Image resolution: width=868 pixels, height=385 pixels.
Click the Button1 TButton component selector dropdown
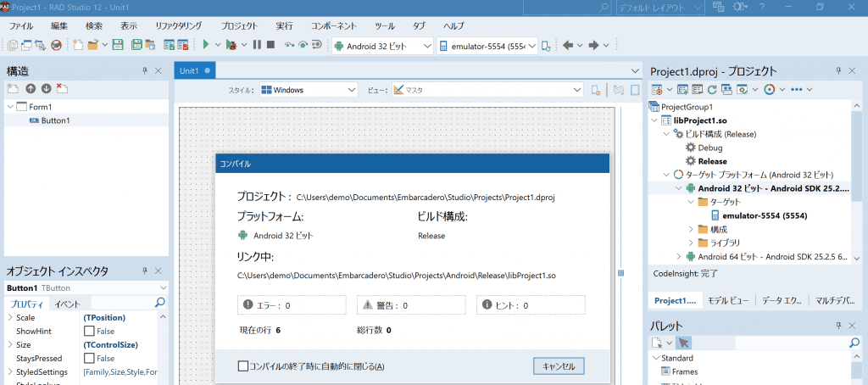point(86,288)
